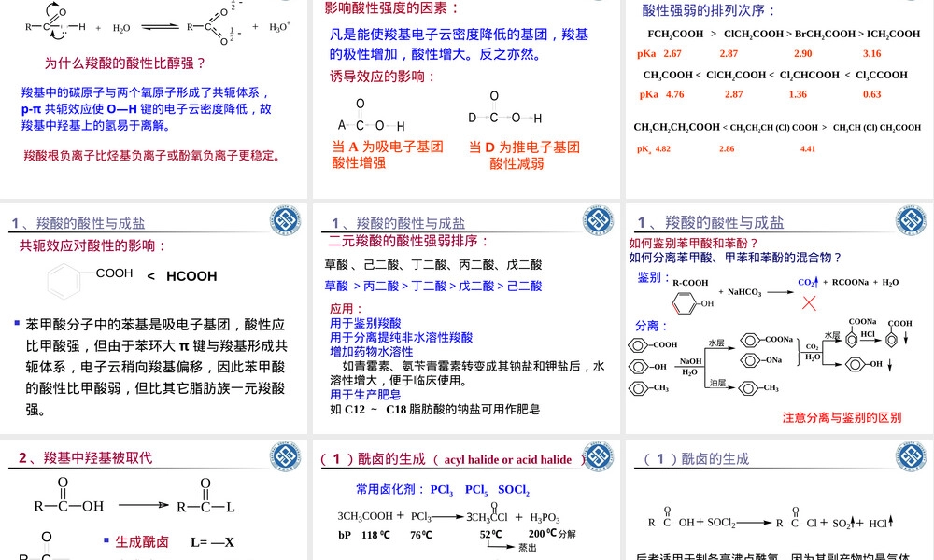Click the 蒸出 label under 52 ℃
This screenshot has width=934, height=560.
pyautogui.click(x=527, y=547)
